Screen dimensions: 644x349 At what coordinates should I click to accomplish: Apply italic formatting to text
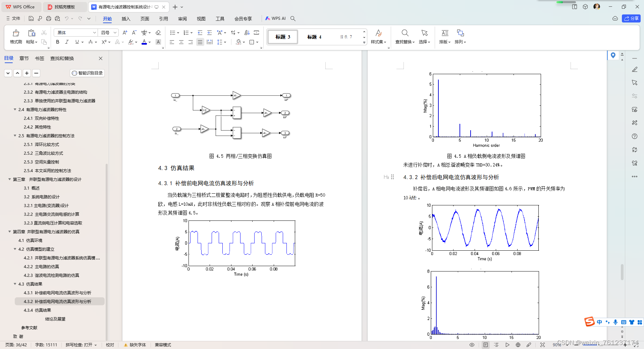(x=67, y=42)
